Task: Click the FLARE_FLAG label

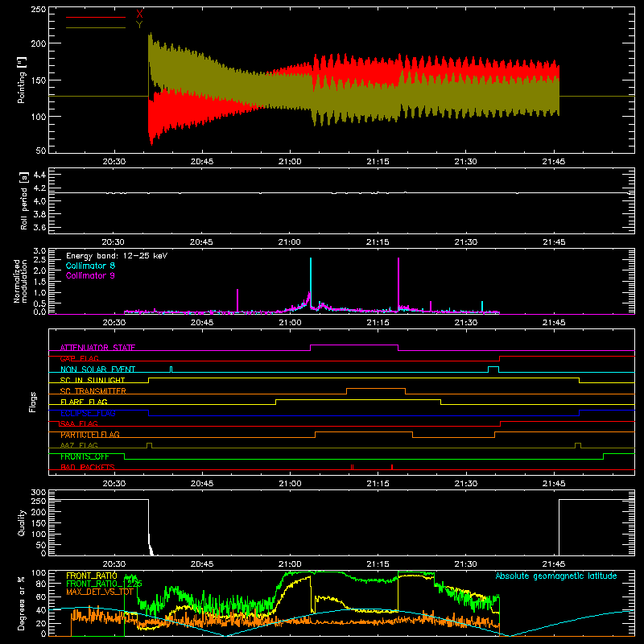Action: click(84, 402)
